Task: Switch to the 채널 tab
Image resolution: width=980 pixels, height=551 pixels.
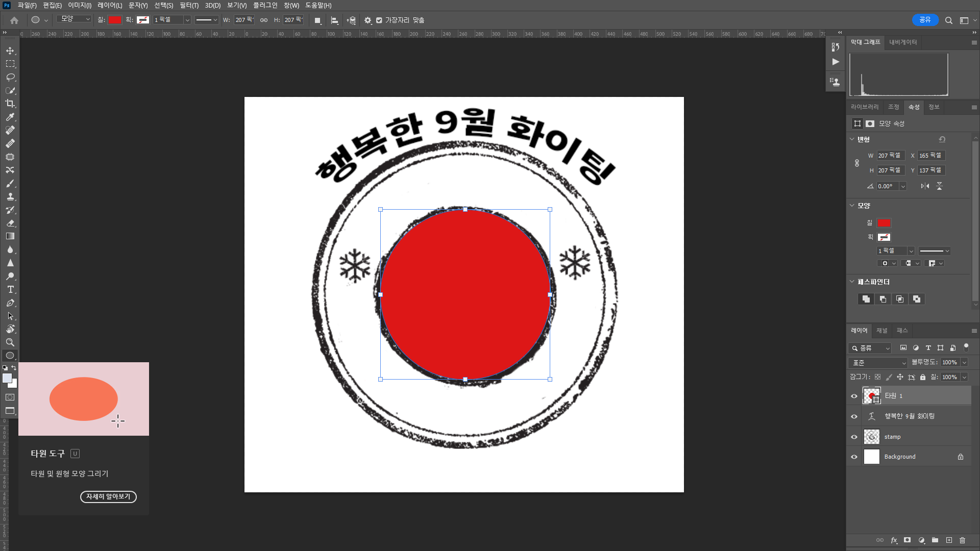Action: [881, 331]
